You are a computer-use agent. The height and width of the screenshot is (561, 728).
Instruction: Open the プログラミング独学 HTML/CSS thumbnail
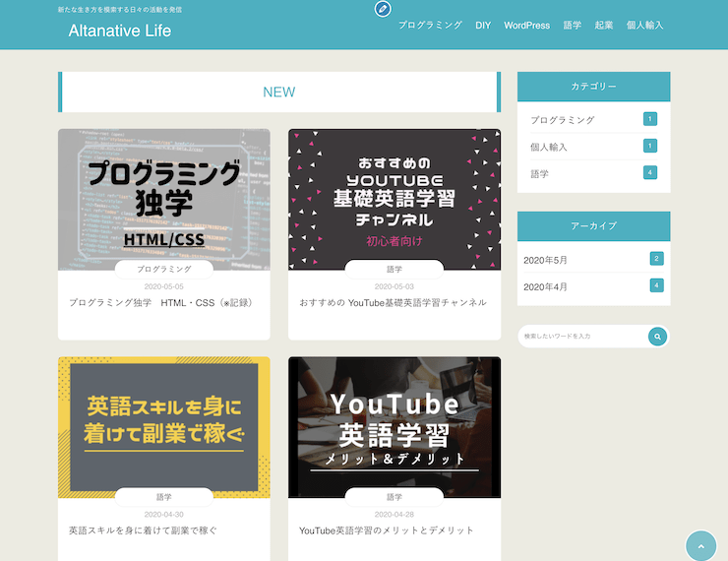coord(163,199)
